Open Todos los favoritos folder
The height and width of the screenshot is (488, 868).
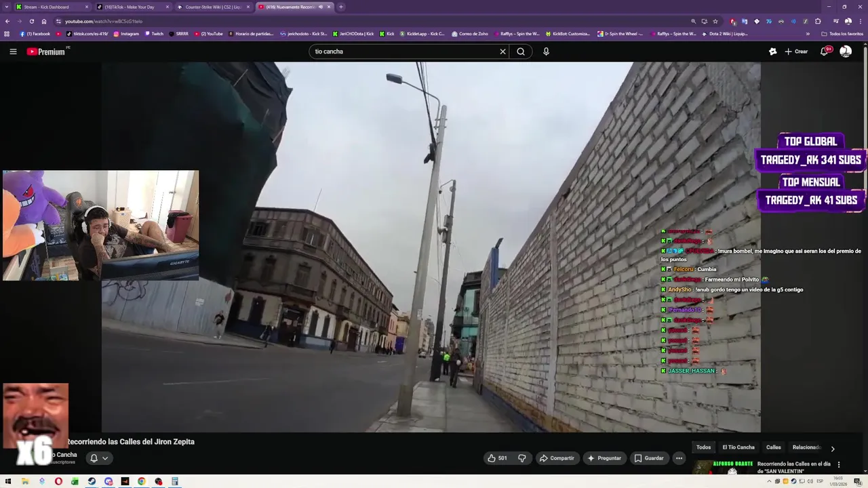tap(842, 34)
